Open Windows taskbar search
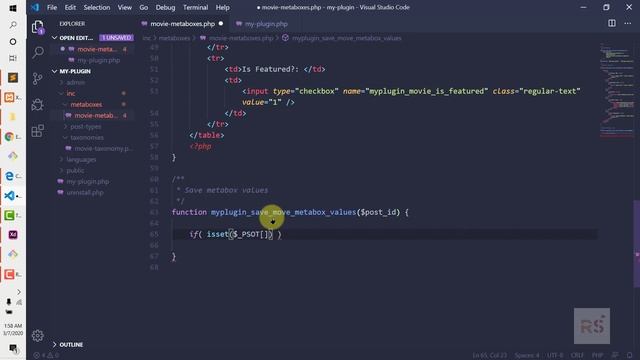This screenshot has height=360, width=640. coord(13,25)
